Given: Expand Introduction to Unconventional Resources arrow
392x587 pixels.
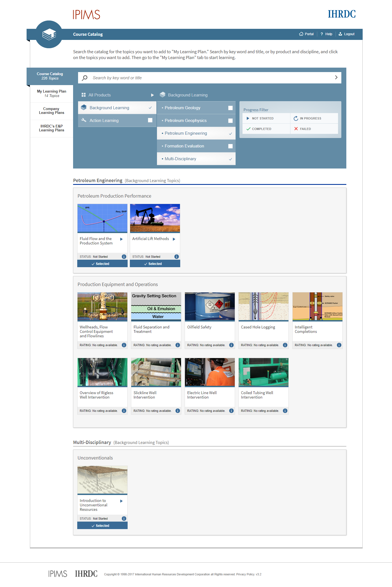Looking at the screenshot, I should (x=121, y=501).
